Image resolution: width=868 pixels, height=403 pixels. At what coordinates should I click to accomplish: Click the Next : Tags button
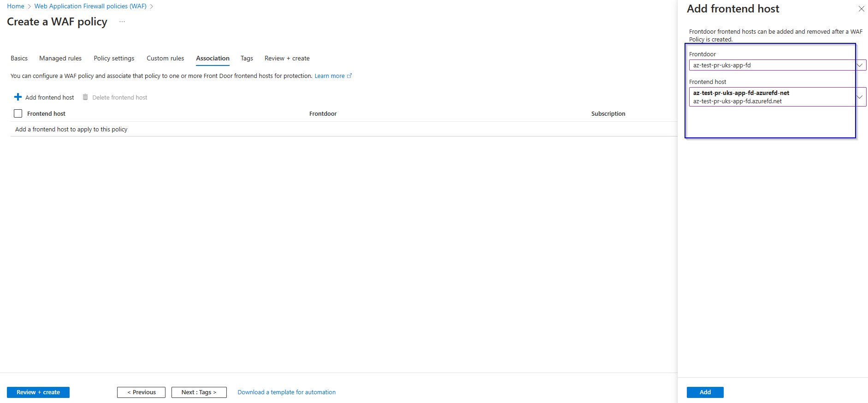click(x=199, y=392)
